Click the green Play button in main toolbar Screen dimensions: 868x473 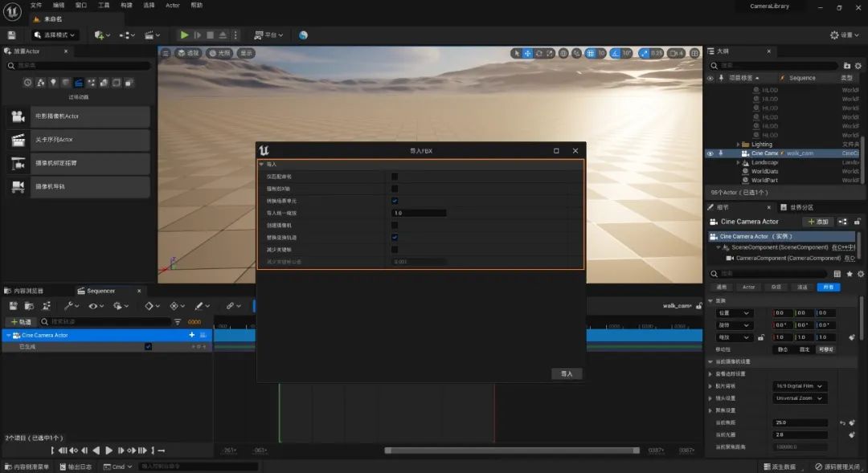click(x=184, y=35)
